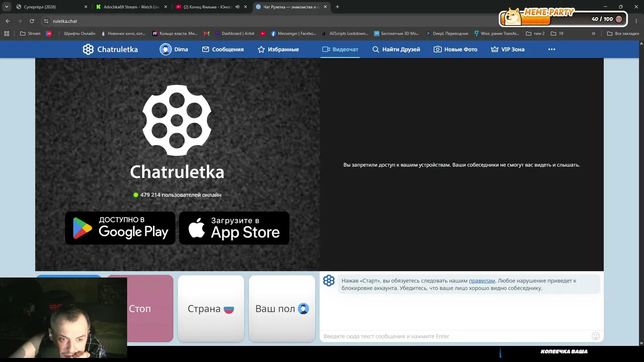The width and height of the screenshot is (644, 362).
Task: Open the 19 bookmarks folder
Action: click(x=557, y=34)
